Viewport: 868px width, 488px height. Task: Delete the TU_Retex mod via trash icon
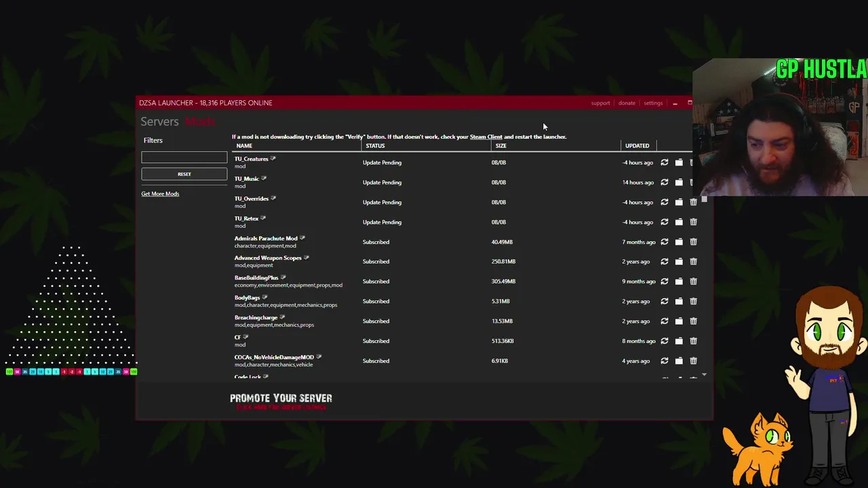693,222
